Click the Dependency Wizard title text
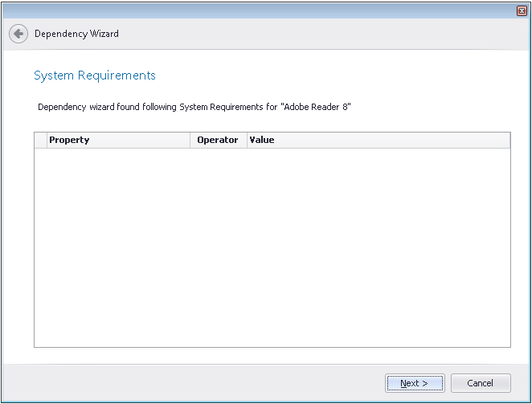This screenshot has height=404, width=532. [x=76, y=35]
